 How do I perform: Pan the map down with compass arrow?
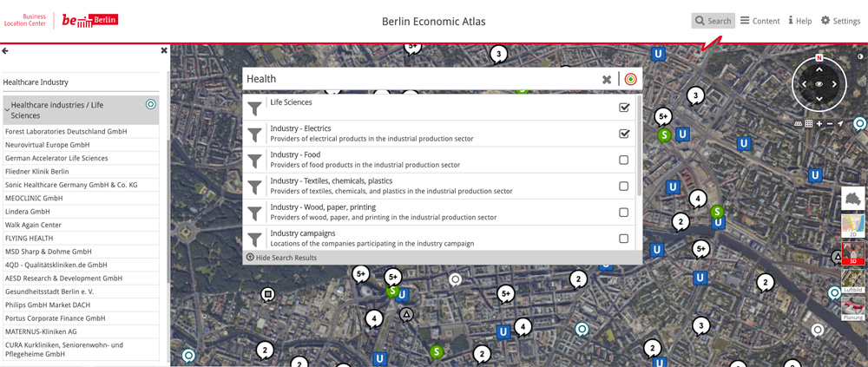tap(819, 99)
